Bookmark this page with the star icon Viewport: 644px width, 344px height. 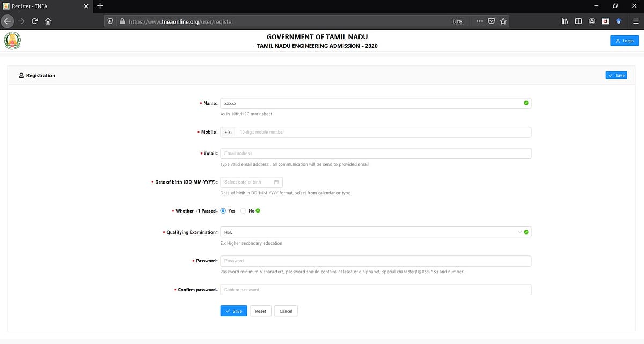coord(503,21)
